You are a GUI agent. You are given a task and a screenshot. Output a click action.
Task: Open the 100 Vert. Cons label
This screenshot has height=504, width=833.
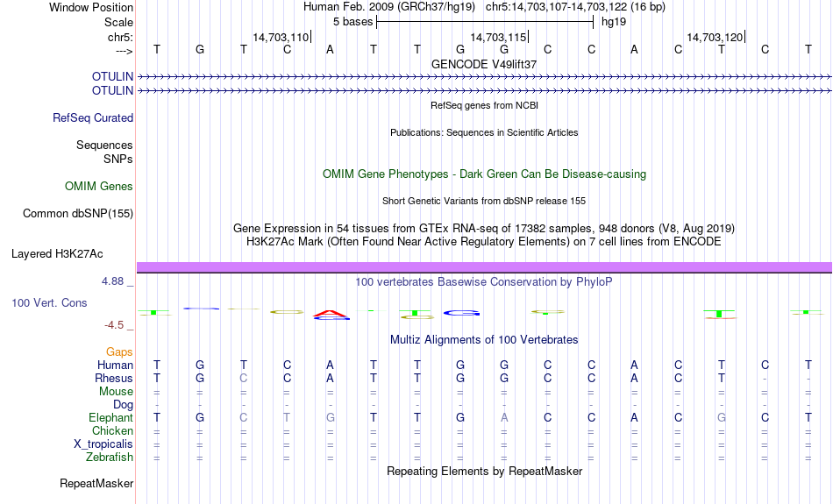[49, 302]
